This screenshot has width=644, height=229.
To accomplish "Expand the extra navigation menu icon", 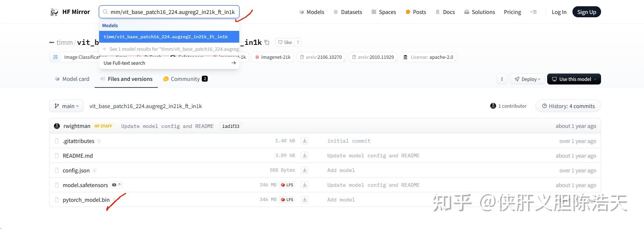I will coord(534,12).
